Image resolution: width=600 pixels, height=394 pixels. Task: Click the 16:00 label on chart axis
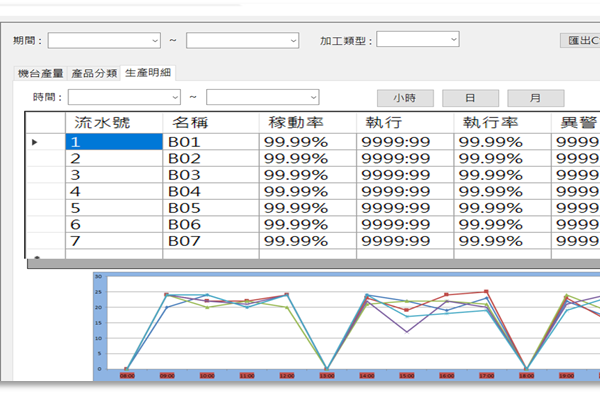pos(447,376)
